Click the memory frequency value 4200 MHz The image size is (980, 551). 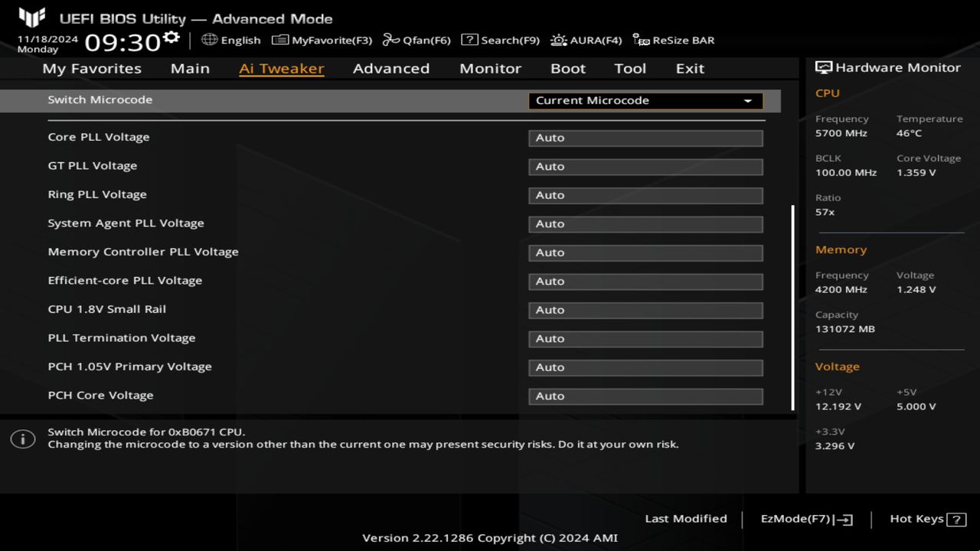click(841, 290)
